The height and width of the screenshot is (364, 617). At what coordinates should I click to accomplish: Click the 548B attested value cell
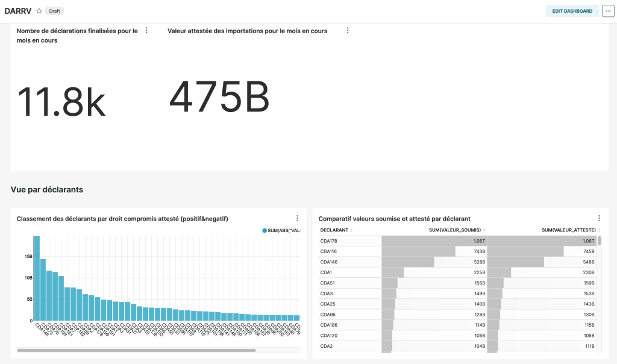pyautogui.click(x=542, y=262)
